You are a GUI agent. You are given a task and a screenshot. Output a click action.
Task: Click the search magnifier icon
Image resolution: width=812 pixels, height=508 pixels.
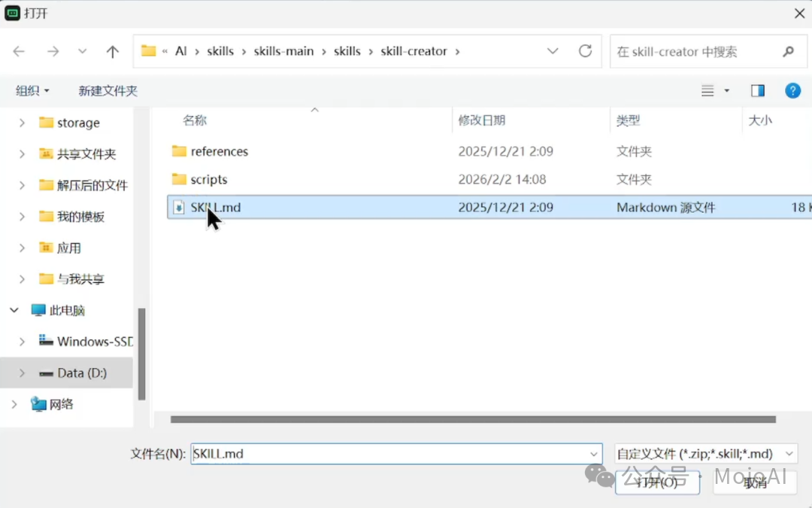(x=786, y=51)
